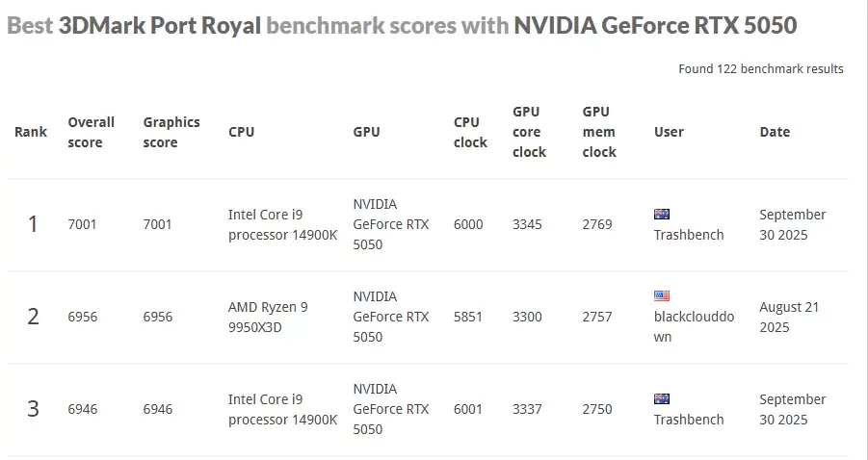Image resolution: width=868 pixels, height=460 pixels.
Task: Click overall score 7001 in first row
Action: (x=82, y=224)
